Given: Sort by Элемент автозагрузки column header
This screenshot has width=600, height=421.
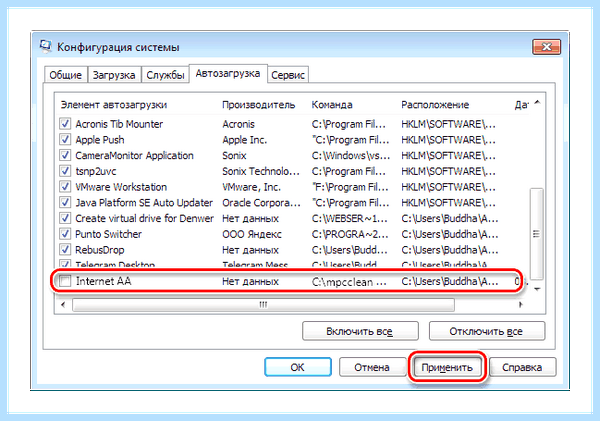Looking at the screenshot, I should click(x=114, y=104).
